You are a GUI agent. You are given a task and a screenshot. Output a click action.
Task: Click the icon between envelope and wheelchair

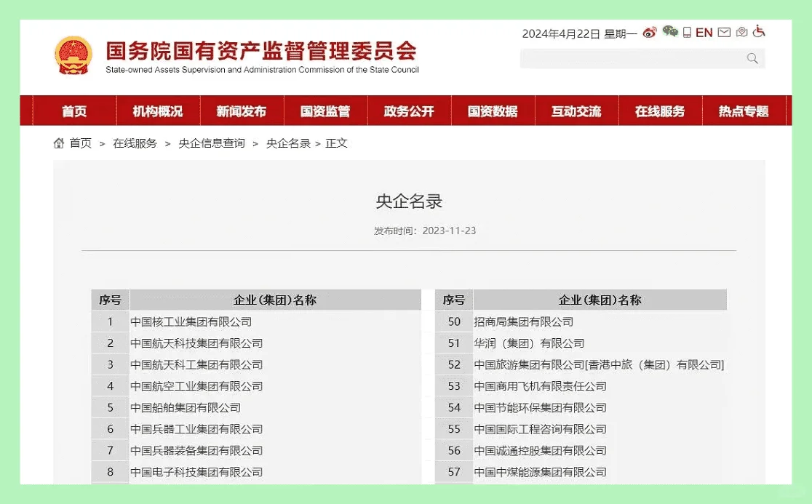click(741, 33)
